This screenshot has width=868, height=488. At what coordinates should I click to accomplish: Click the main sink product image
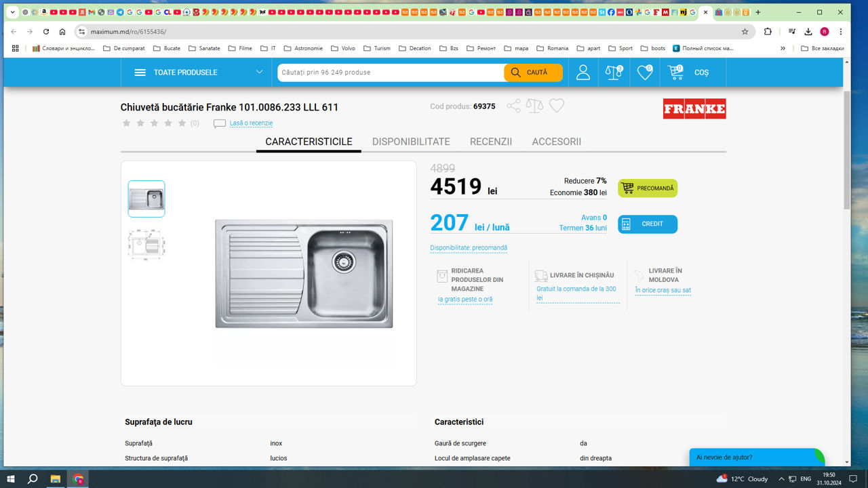pos(304,274)
